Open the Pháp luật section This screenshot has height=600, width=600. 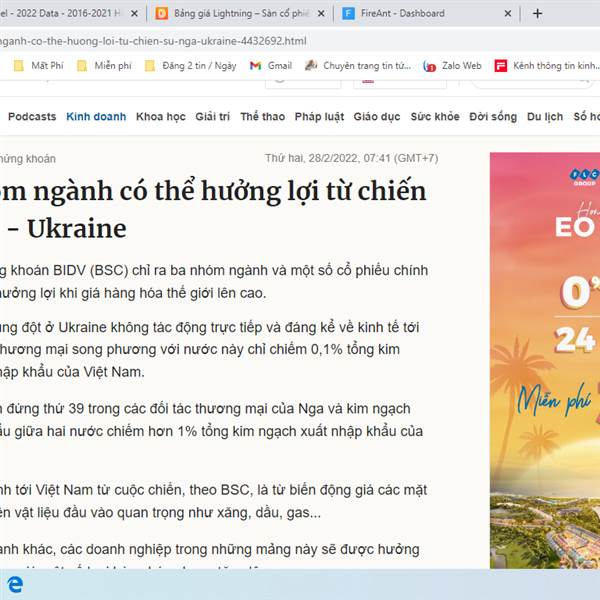(319, 116)
